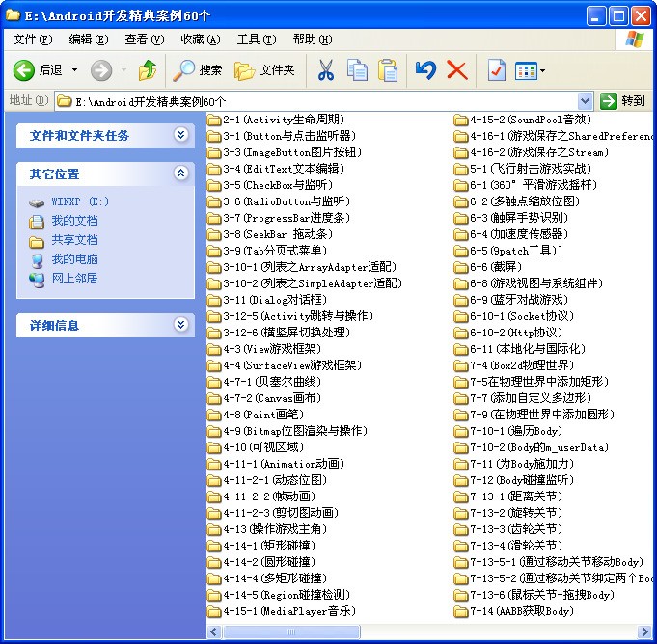Click the 转到 Go button label
Viewport: 657px width, 644px height.
[633, 101]
